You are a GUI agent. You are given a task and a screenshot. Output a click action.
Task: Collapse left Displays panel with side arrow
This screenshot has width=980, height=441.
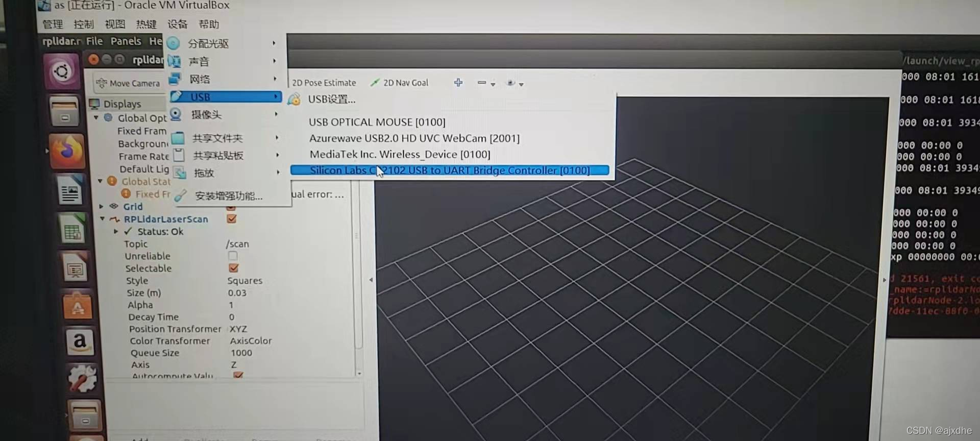point(371,280)
